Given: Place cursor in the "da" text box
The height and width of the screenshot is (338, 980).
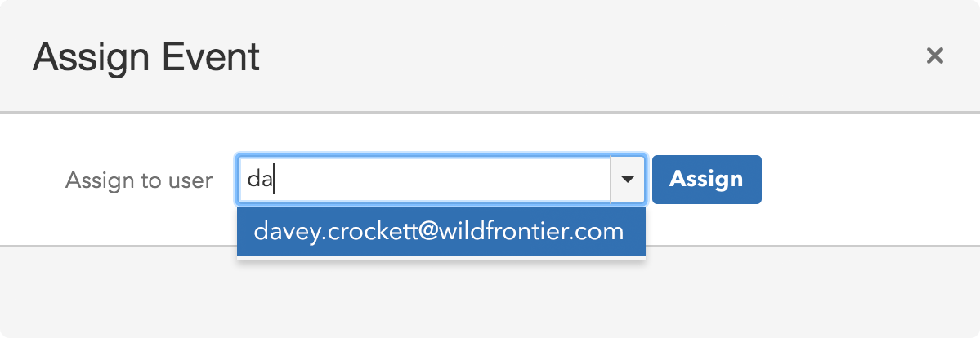Looking at the screenshot, I should [x=425, y=179].
